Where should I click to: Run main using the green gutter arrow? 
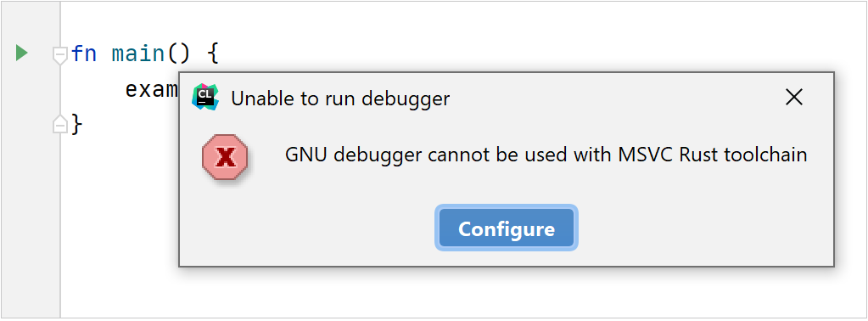click(21, 53)
